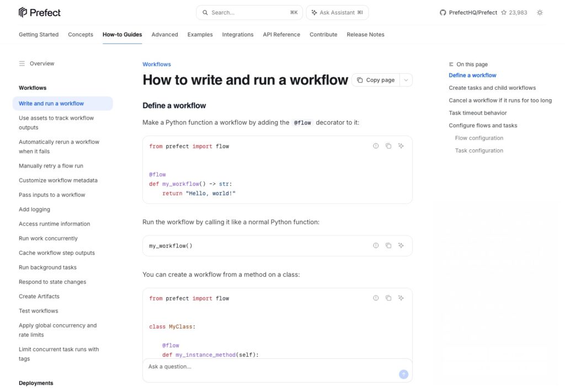
Task: Toggle light/dark theme sun icon
Action: pyautogui.click(x=540, y=13)
